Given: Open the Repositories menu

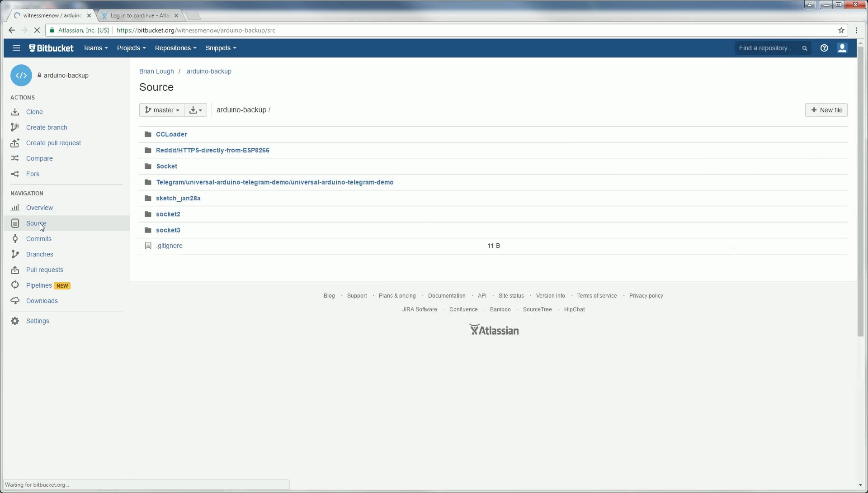Looking at the screenshot, I should pyautogui.click(x=175, y=48).
